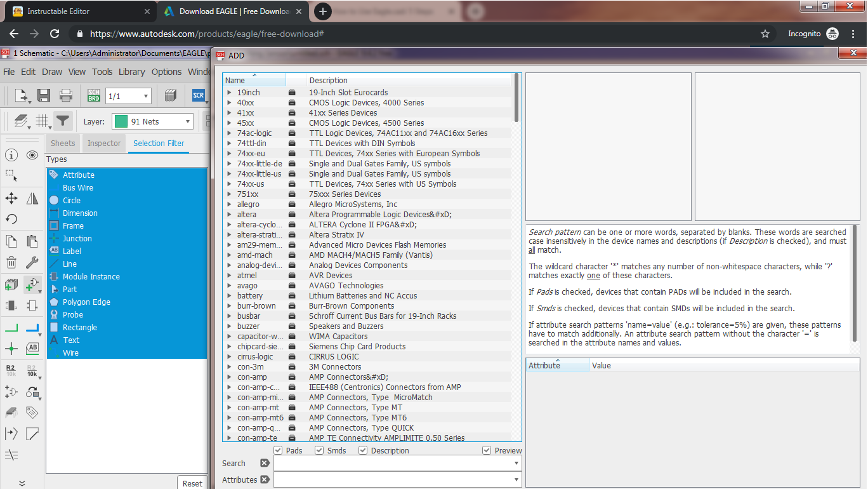Screen dimensions: 868x489
Task: Click the funnel selection filter icon
Action: (62, 121)
